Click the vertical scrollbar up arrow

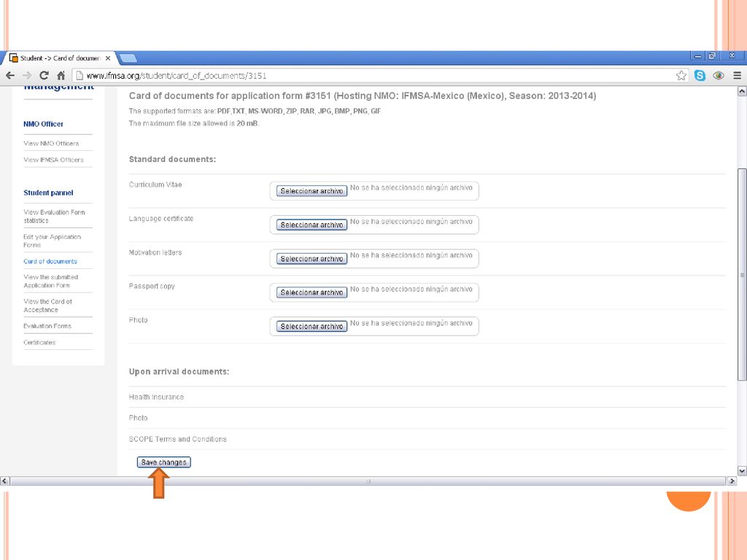pyautogui.click(x=742, y=91)
